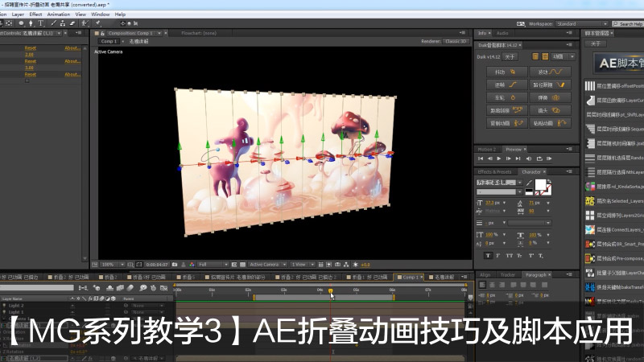Toggle Light 2 layer visibility

[4, 306]
